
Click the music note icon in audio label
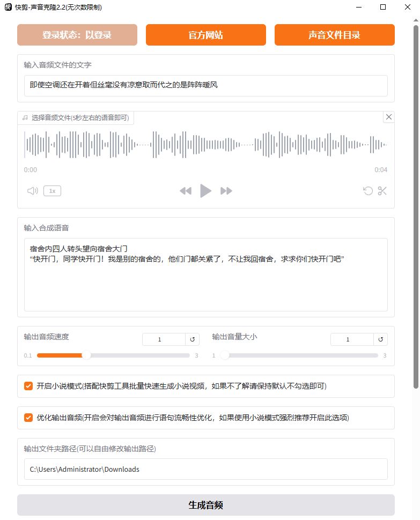(x=25, y=118)
